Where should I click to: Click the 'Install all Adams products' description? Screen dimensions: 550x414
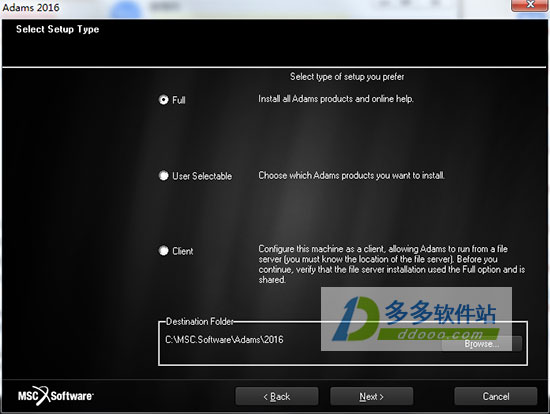click(336, 99)
